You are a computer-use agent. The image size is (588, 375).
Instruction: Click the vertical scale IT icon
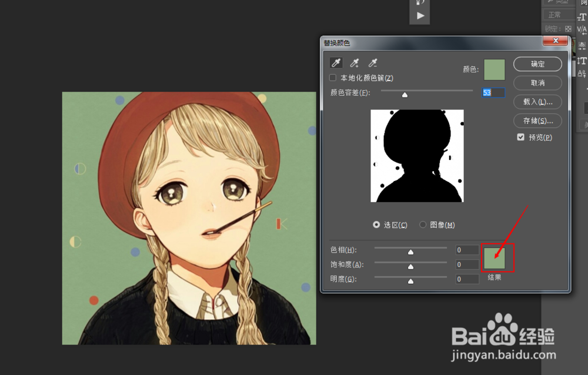582,61
